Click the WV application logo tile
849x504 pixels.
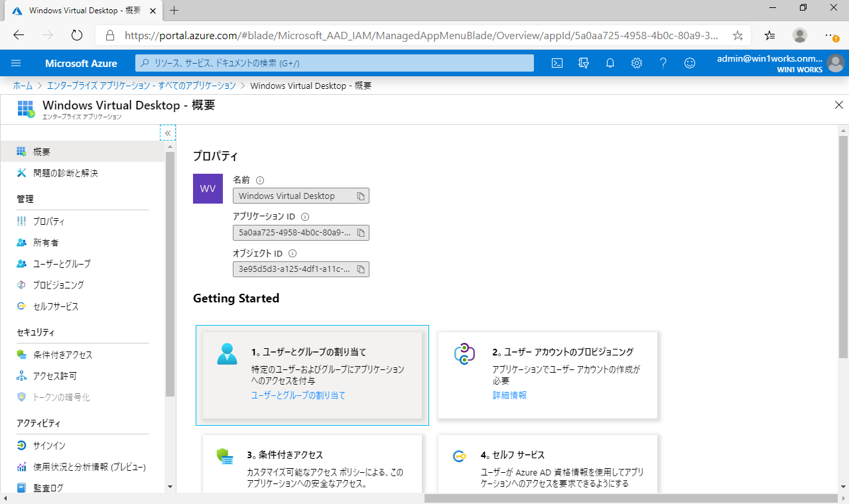pos(208,188)
